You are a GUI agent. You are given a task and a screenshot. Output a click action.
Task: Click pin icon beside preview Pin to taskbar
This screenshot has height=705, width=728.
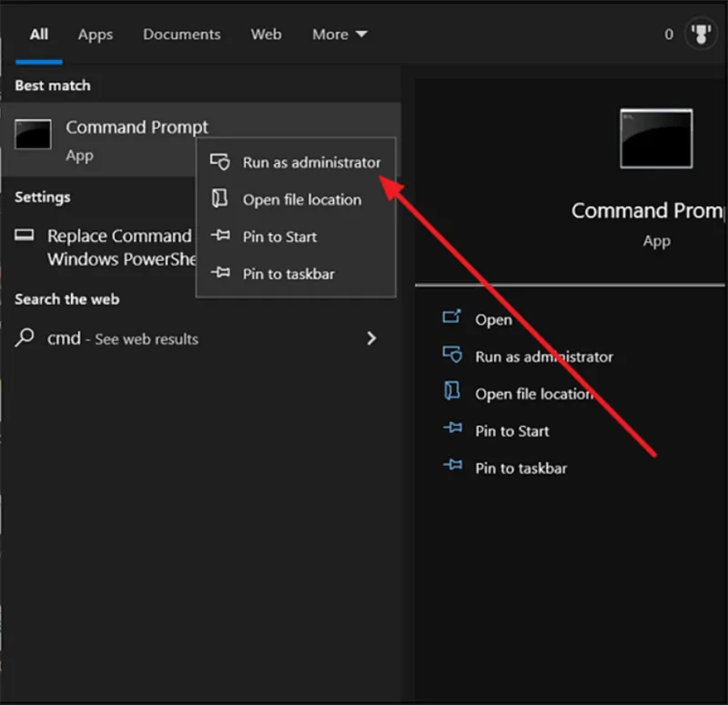tap(452, 464)
